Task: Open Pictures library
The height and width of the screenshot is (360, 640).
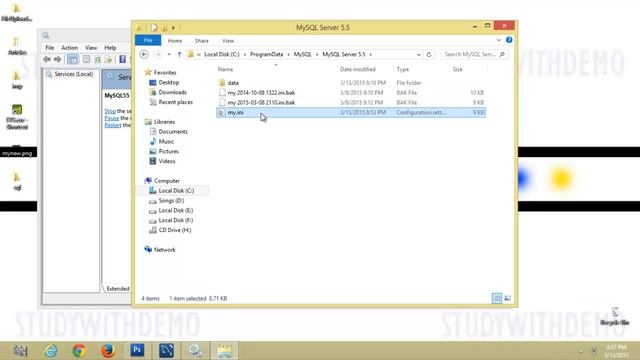Action: tap(169, 151)
